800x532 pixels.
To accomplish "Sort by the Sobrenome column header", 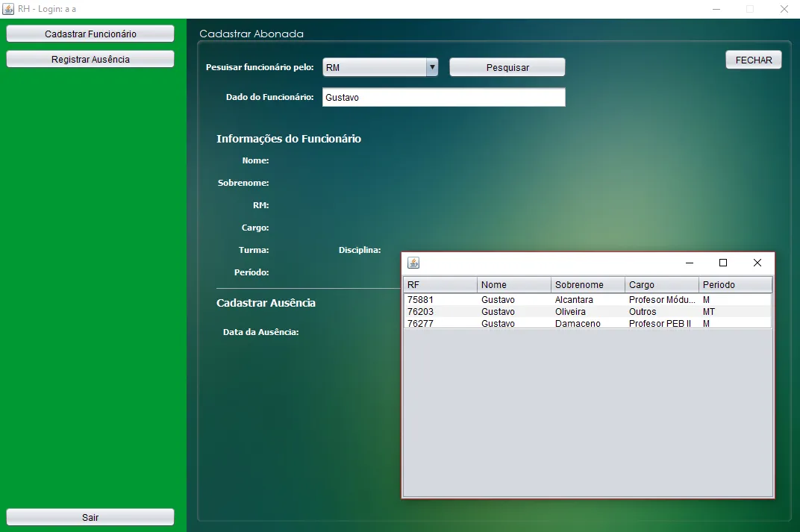I will click(587, 285).
